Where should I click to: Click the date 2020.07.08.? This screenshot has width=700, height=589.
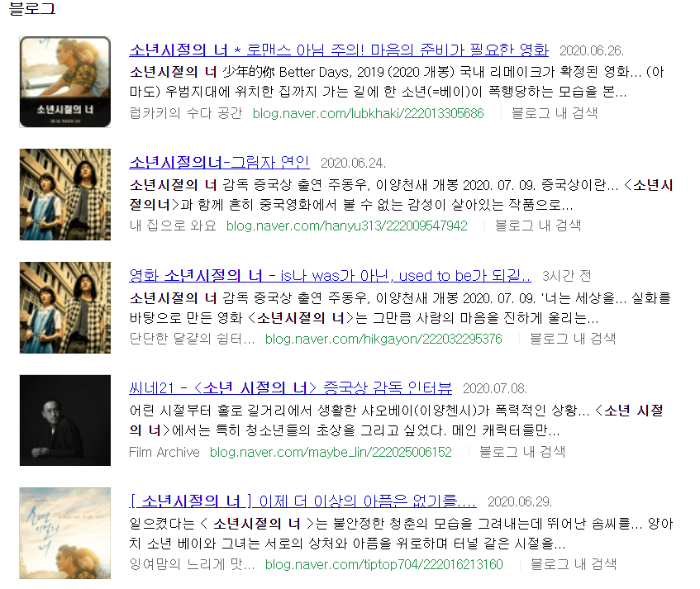coord(495,388)
